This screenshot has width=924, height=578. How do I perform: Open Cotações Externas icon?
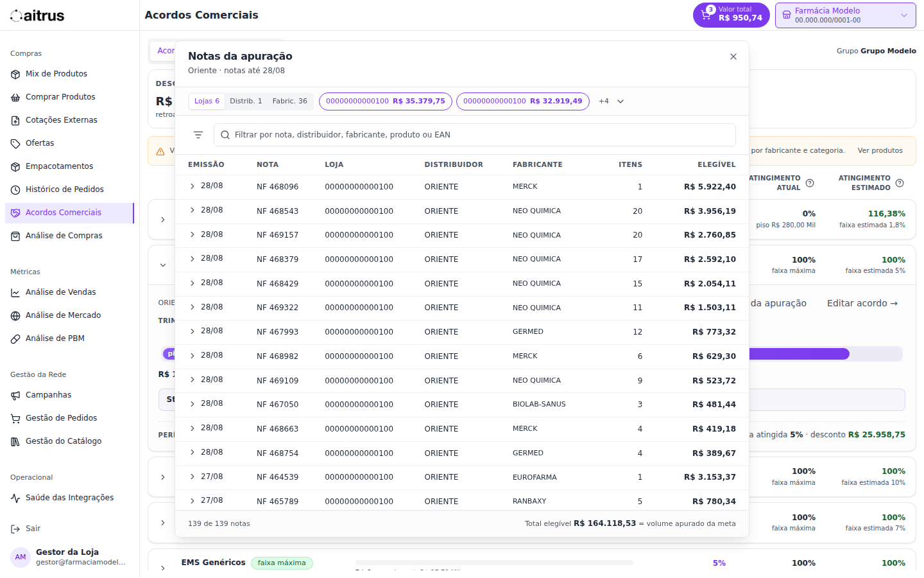[x=15, y=120]
